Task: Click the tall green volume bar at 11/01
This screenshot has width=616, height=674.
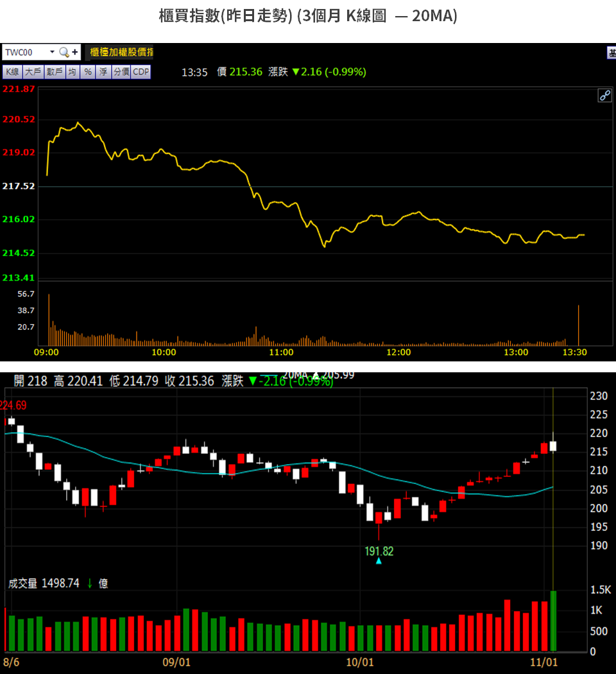Action: click(553, 621)
